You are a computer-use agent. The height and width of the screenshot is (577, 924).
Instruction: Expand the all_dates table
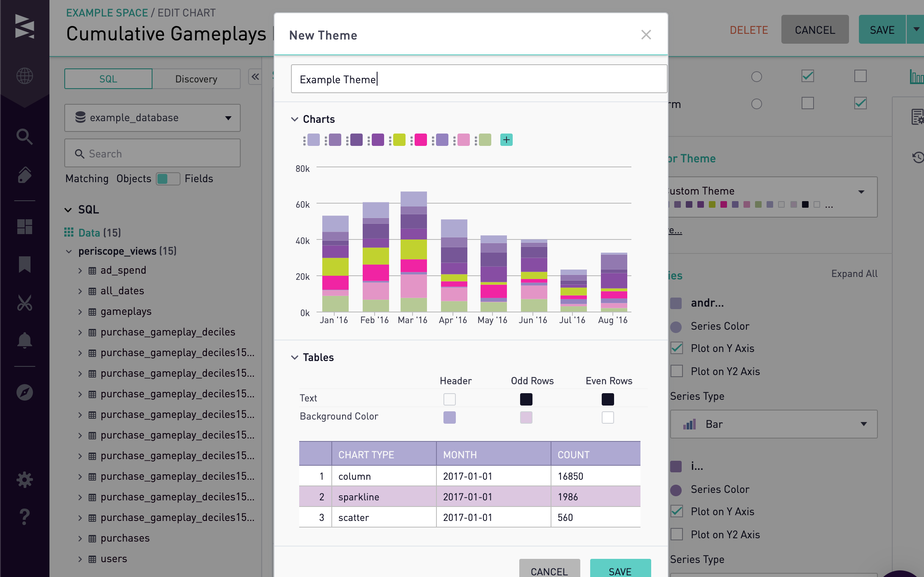pyautogui.click(x=80, y=291)
